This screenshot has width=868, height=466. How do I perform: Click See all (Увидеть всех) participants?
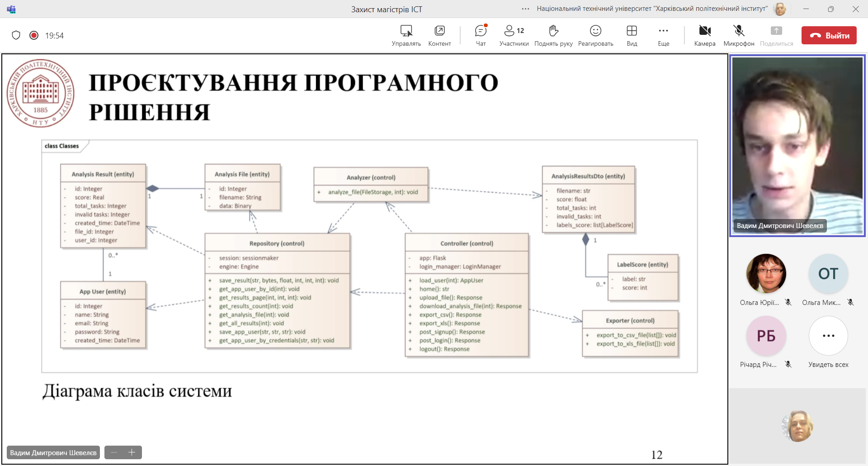[828, 336]
